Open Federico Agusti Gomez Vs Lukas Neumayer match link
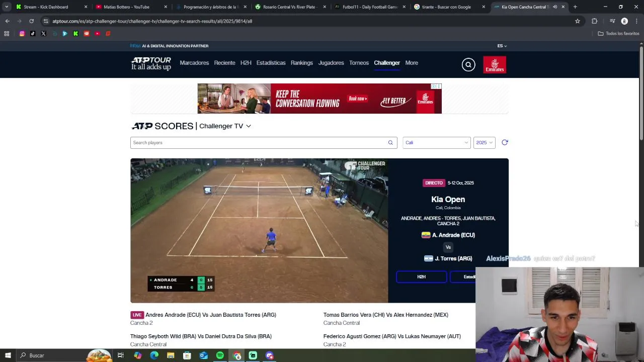Image resolution: width=644 pixels, height=362 pixels. 392,336
